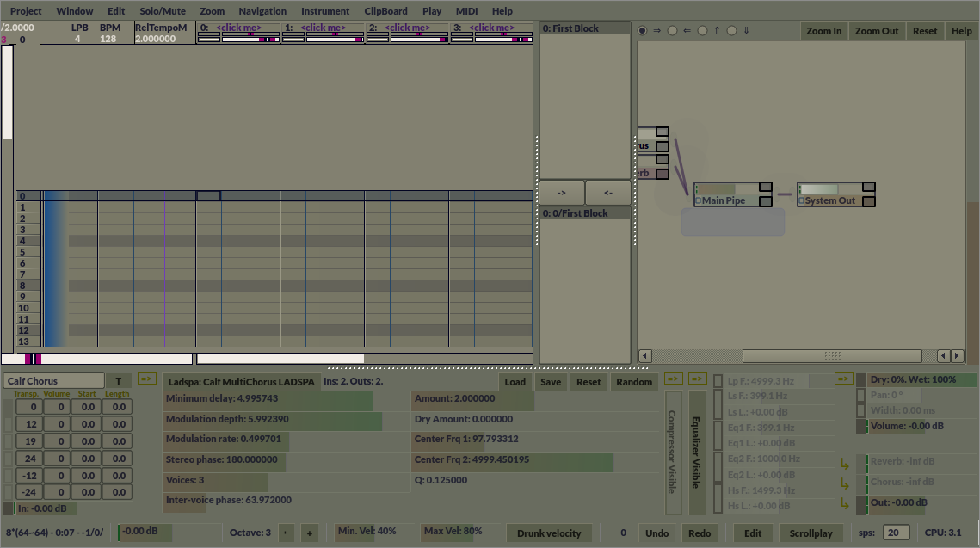This screenshot has width=980, height=548.
Task: Open the Project menu
Action: click(x=25, y=11)
